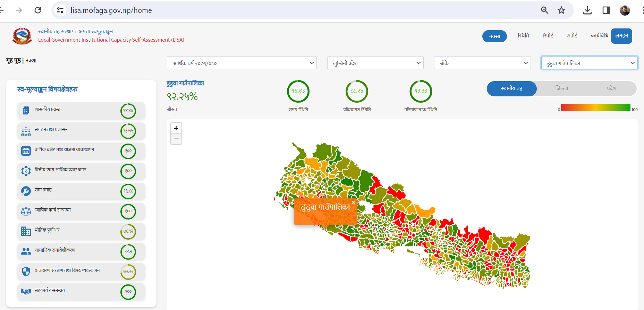The image size is (644, 310).
Task: Switch map view to स्थानीय तह
Action: click(511, 88)
